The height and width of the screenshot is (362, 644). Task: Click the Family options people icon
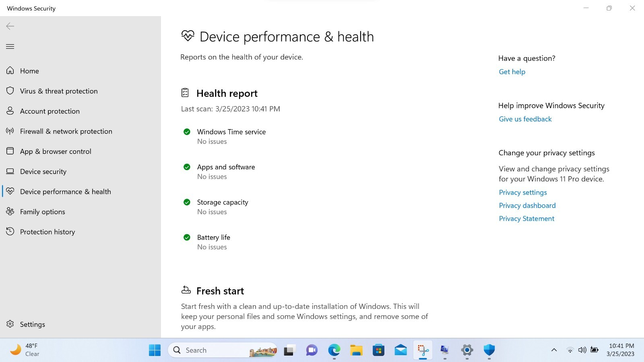click(10, 211)
